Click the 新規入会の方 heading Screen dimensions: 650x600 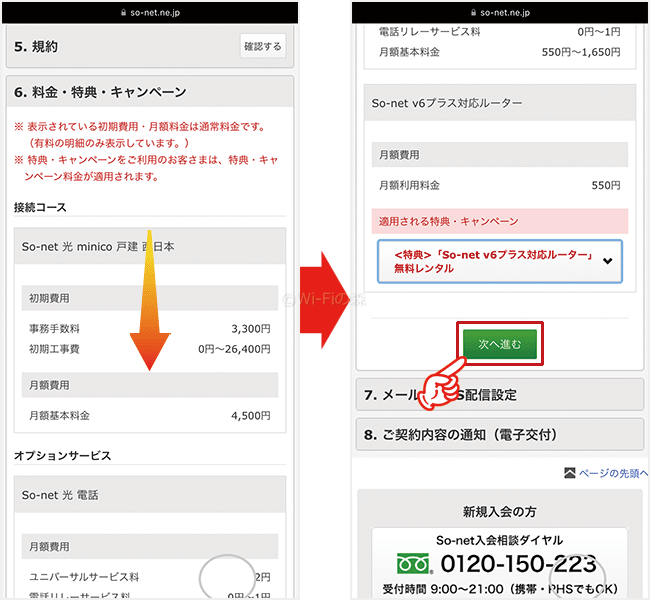[x=500, y=512]
